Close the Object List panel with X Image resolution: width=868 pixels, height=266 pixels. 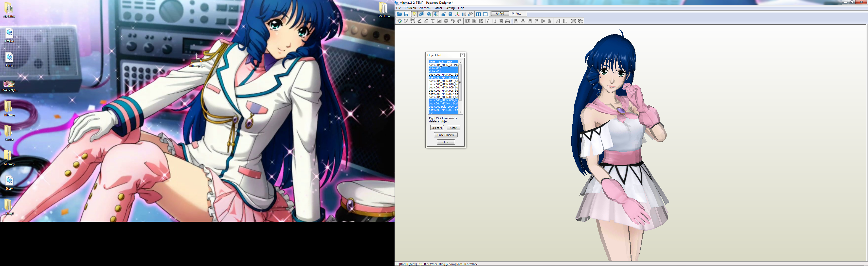pyautogui.click(x=462, y=55)
